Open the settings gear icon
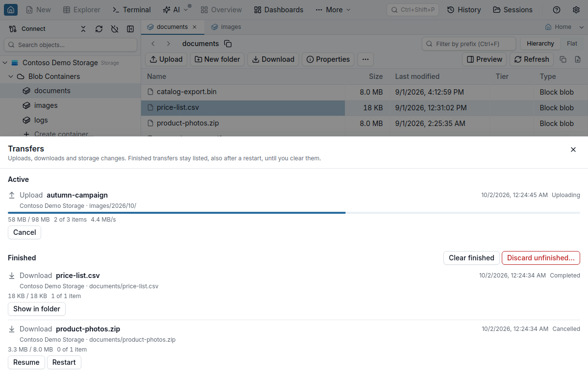The height and width of the screenshot is (379, 588). (x=576, y=10)
